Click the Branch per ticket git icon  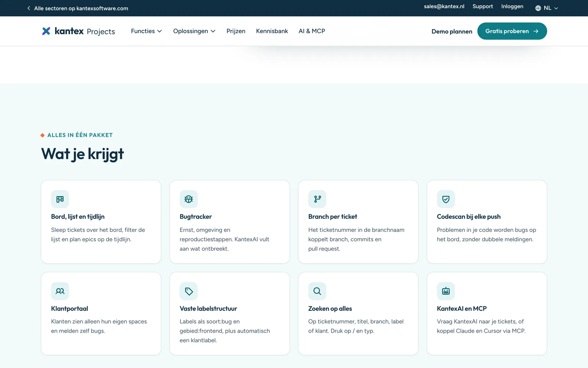317,199
